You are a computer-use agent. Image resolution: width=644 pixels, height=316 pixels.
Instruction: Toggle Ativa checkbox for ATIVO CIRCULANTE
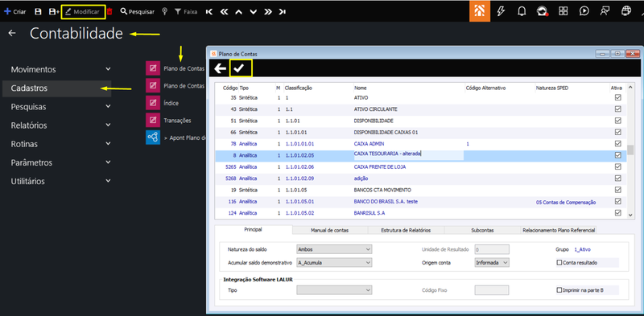click(617, 109)
